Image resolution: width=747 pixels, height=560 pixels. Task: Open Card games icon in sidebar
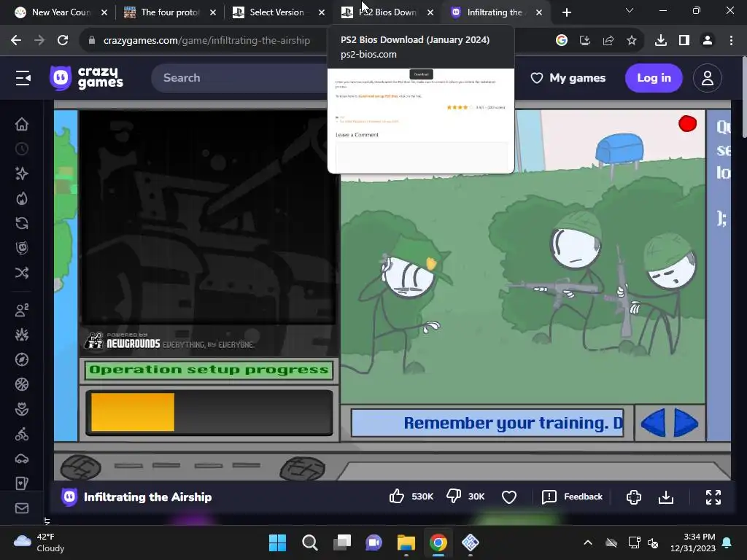click(21, 483)
